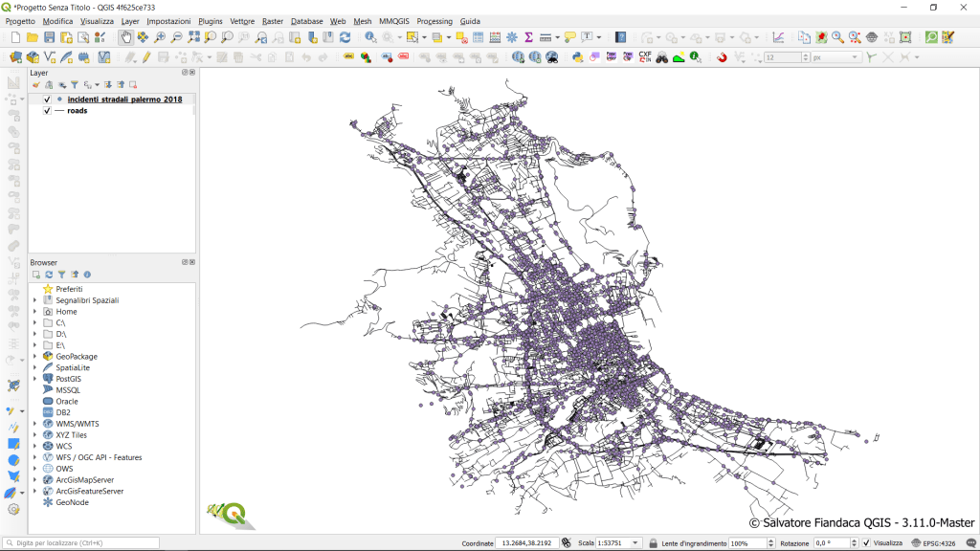Toggle editing with the pencil icon

pyautogui.click(x=147, y=57)
